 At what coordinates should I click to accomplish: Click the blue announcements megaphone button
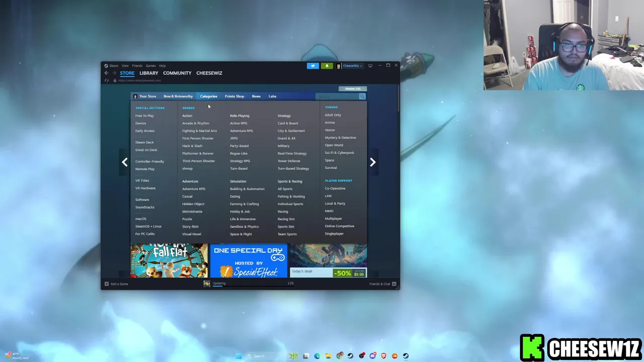[x=313, y=66]
